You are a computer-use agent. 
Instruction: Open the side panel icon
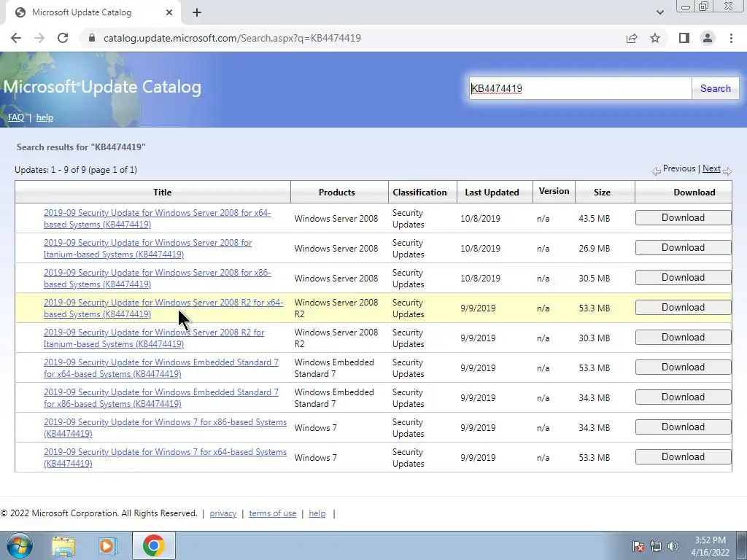pos(684,38)
